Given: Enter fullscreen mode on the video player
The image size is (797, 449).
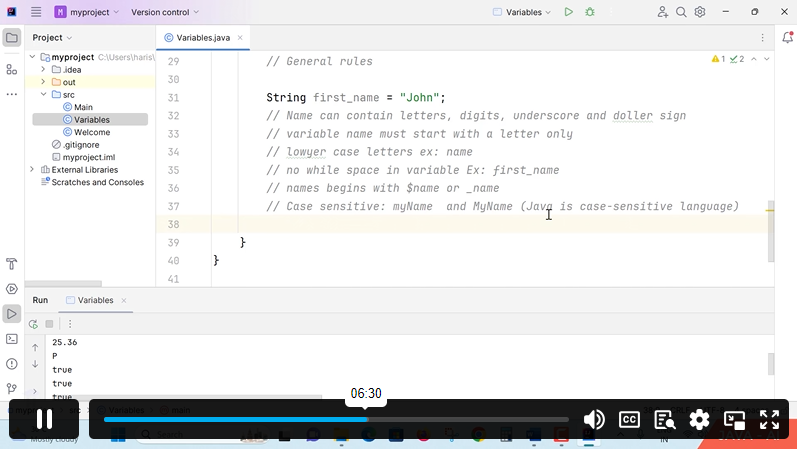Looking at the screenshot, I should (769, 420).
